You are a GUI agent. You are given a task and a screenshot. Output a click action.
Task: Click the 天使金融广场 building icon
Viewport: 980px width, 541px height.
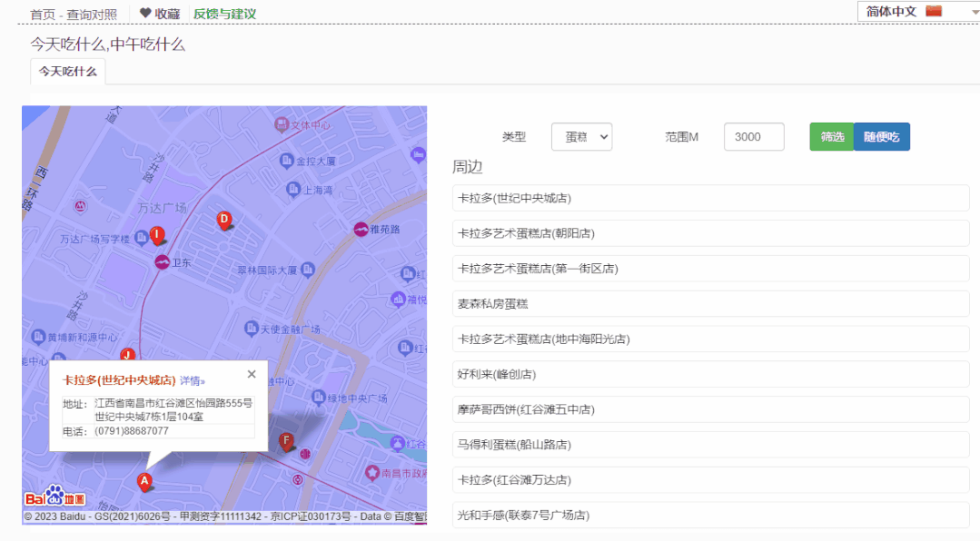click(x=252, y=328)
